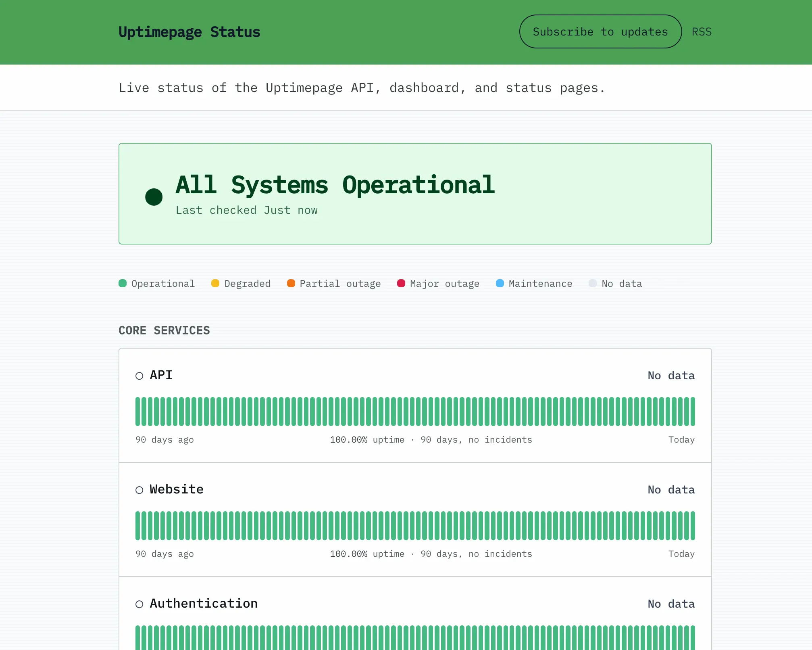Select the Website service name
This screenshot has width=812, height=650.
pyautogui.click(x=177, y=489)
